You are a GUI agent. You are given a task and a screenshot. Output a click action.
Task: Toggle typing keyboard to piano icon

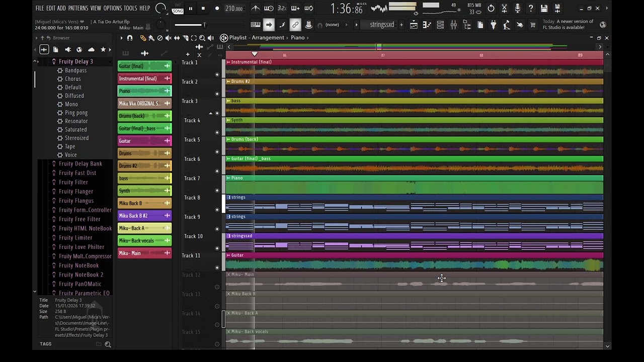(x=256, y=25)
